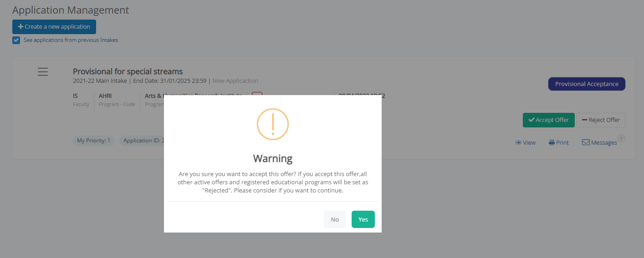Viewport: 644px width, 258px height.
Task: Click the Create a new application button
Action: [54, 27]
